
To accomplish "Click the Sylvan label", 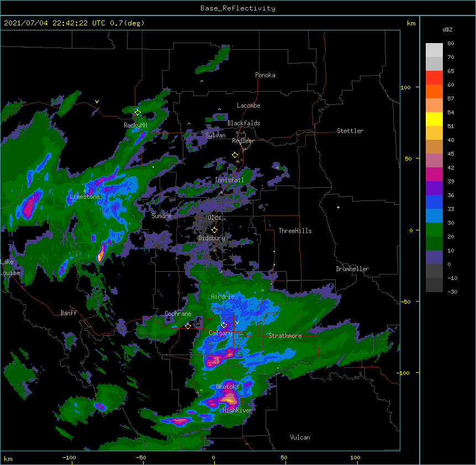I will (x=215, y=135).
